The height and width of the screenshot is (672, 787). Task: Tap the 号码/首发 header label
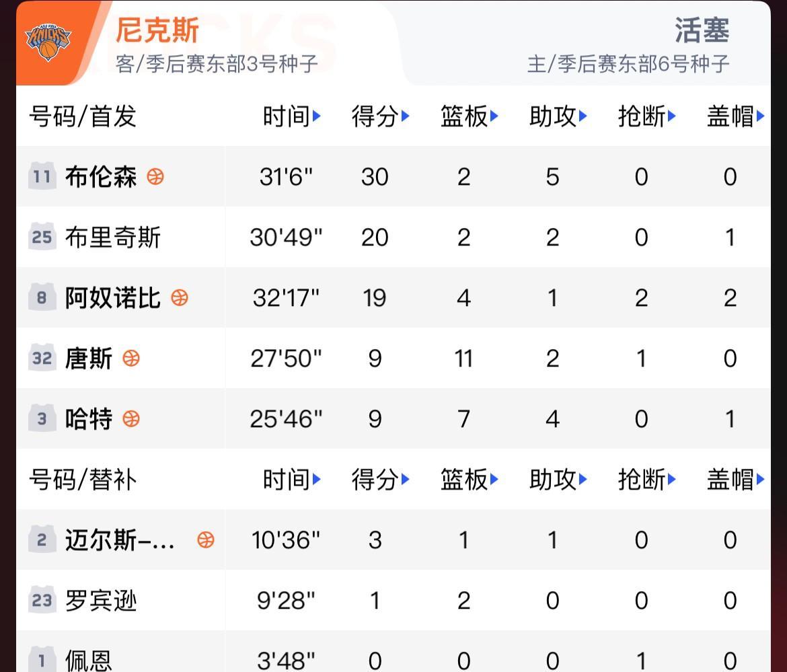point(83,116)
